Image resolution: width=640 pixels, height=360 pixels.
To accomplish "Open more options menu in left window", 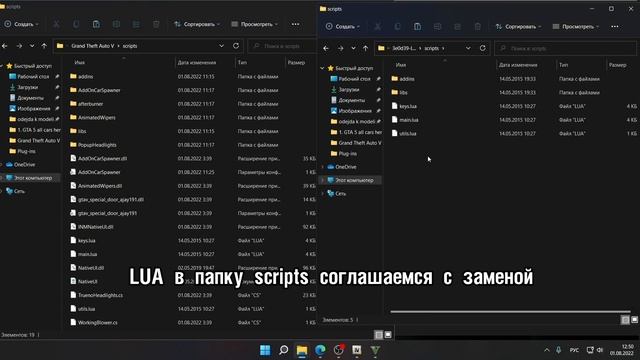I will (296, 24).
